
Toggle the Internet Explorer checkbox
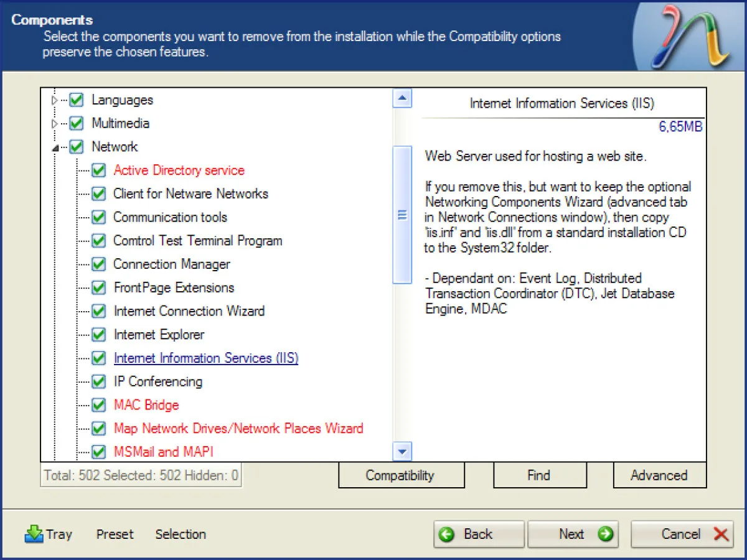click(x=98, y=335)
